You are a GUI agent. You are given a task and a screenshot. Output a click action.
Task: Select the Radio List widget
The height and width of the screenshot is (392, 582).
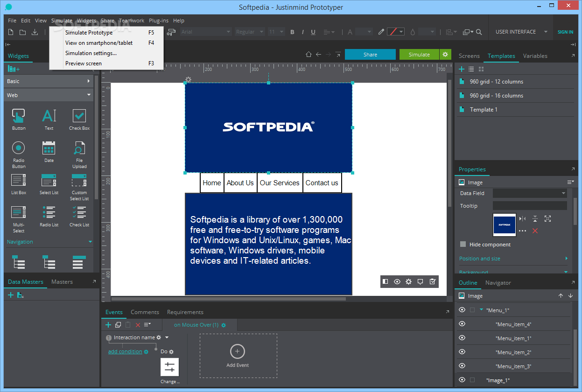49,216
